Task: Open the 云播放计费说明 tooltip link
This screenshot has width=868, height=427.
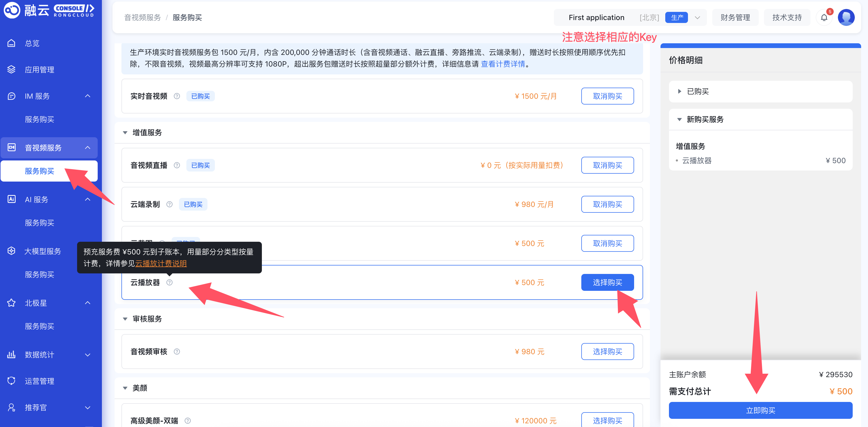Action: point(161,263)
